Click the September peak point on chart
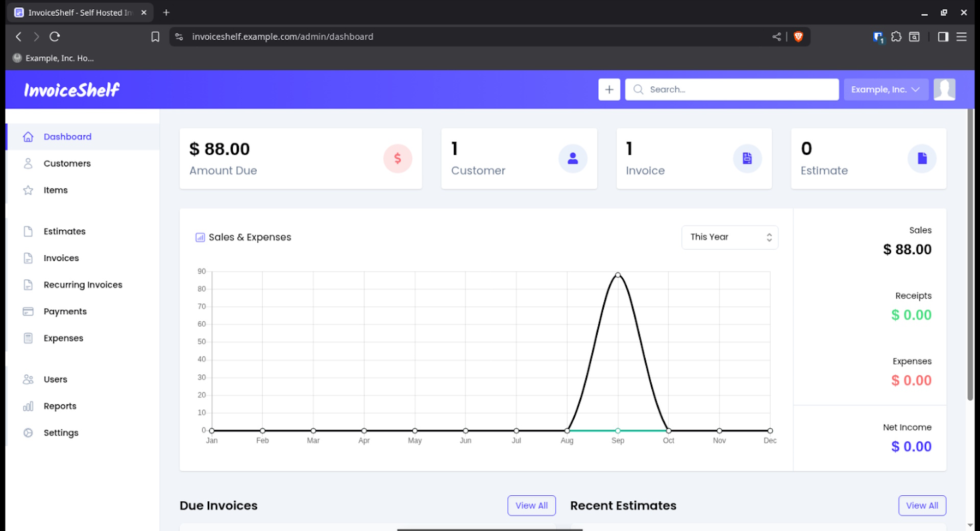The width and height of the screenshot is (980, 531). [x=618, y=275]
